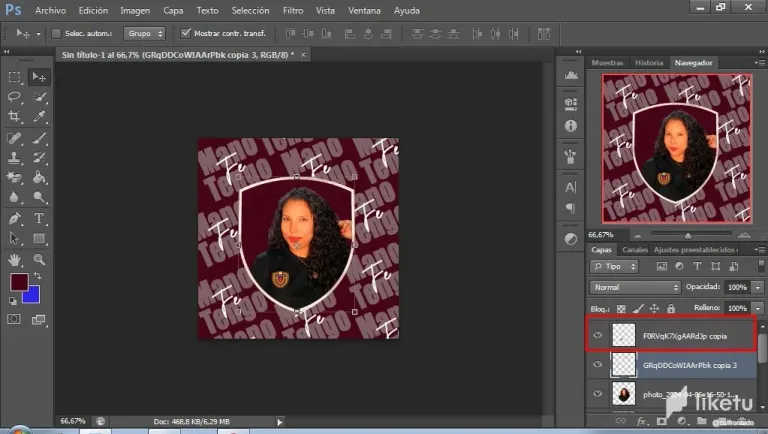Screen dimensions: 768x434
Task: Select the Brush tool
Action: [x=39, y=138]
